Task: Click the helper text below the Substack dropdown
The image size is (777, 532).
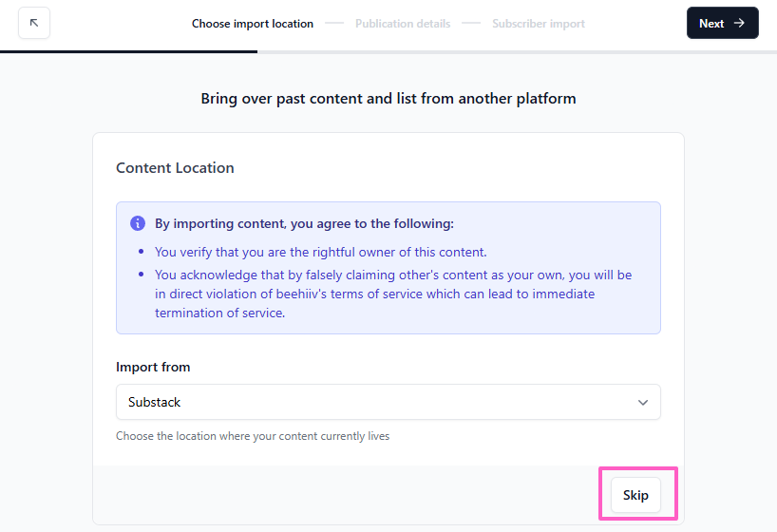Action: [253, 436]
